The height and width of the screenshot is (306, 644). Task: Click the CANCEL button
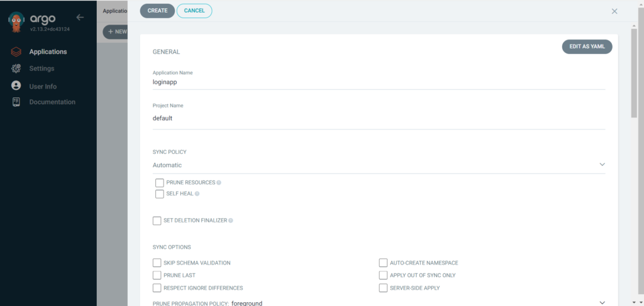[x=194, y=11]
